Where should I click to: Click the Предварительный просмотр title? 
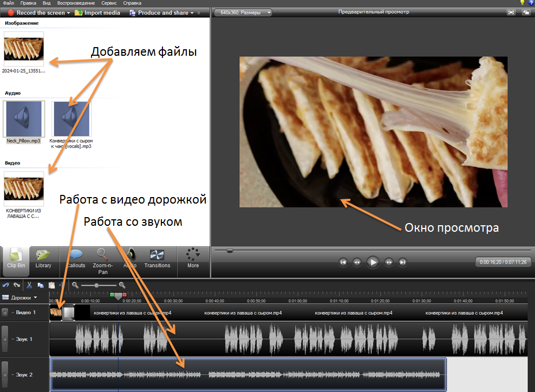374,12
